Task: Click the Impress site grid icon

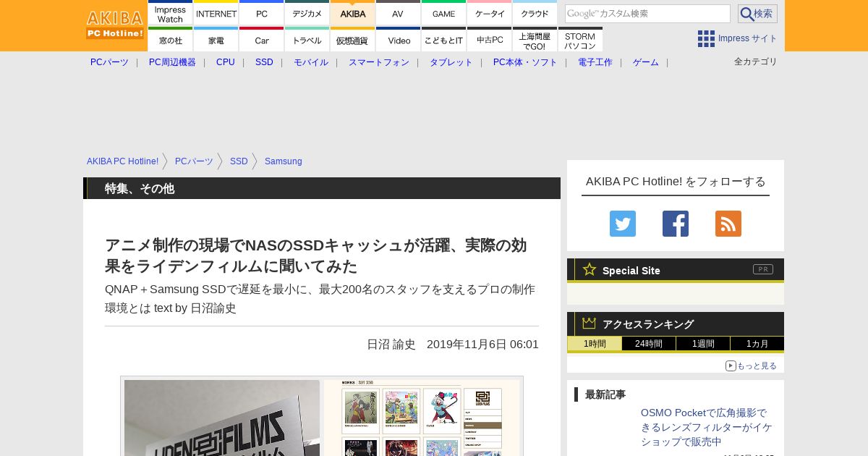Action: [706, 38]
